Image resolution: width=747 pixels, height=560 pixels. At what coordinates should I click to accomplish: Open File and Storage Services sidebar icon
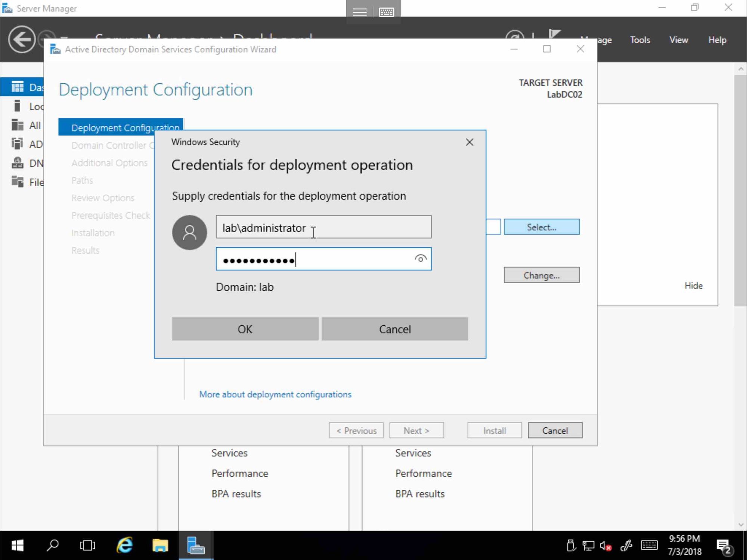(17, 182)
